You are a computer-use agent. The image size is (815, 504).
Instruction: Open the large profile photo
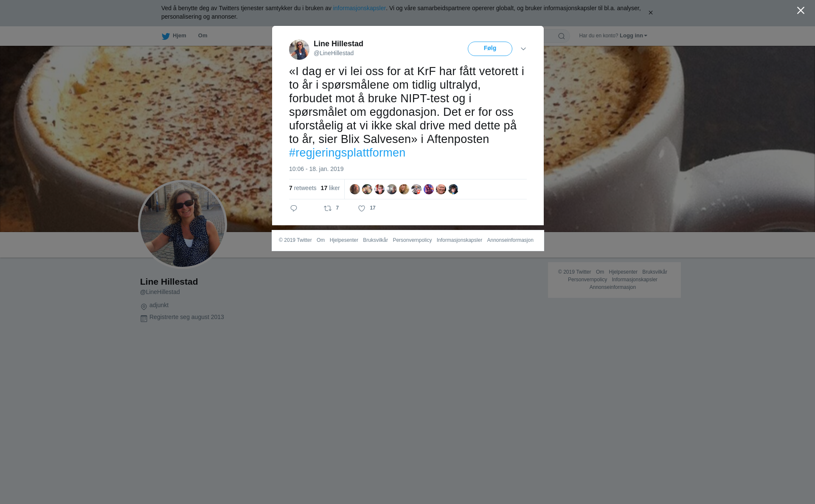click(x=183, y=224)
